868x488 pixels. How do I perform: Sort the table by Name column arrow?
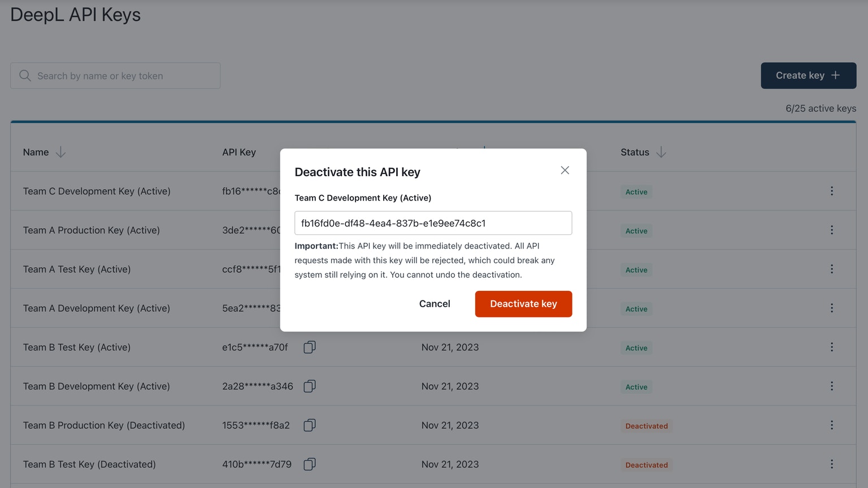(60, 152)
